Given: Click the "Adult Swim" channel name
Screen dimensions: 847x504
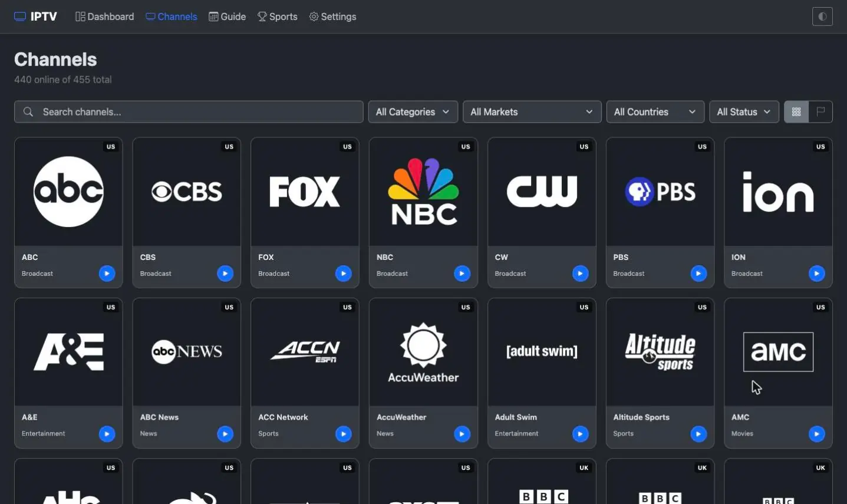Looking at the screenshot, I should [516, 417].
